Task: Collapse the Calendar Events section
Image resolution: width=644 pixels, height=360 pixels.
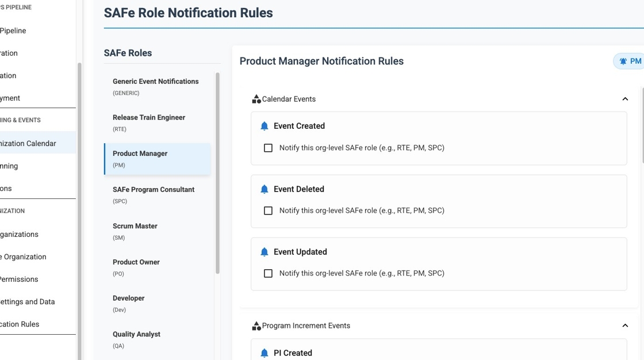Action: tap(625, 98)
